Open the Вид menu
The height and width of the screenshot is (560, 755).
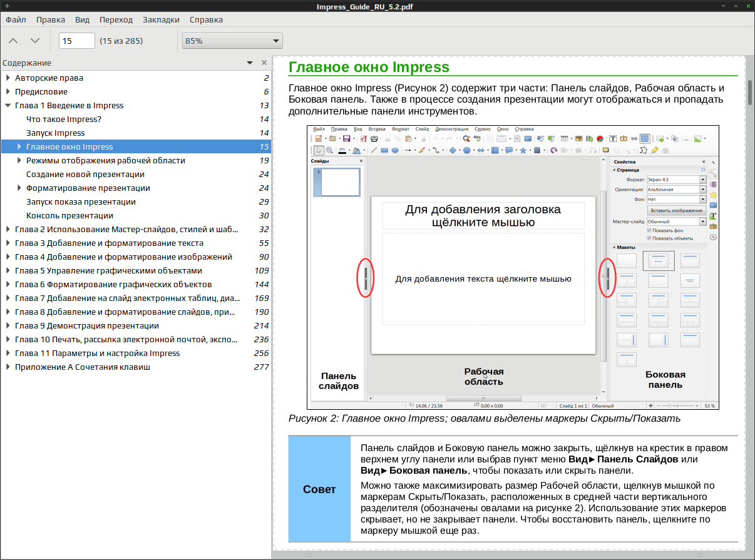(83, 19)
